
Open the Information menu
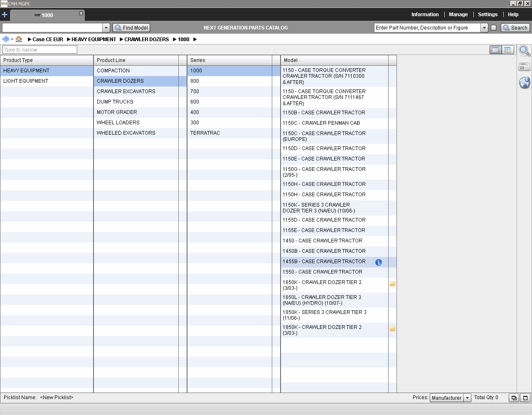(x=425, y=15)
